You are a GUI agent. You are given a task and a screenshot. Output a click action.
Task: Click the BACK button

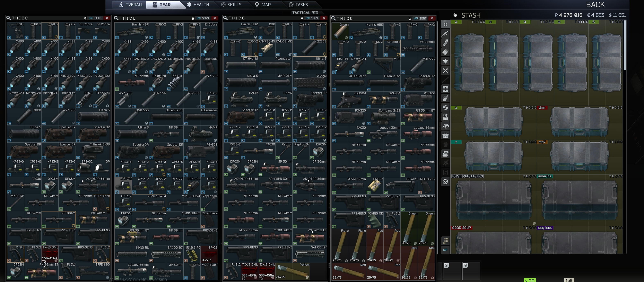595,4
